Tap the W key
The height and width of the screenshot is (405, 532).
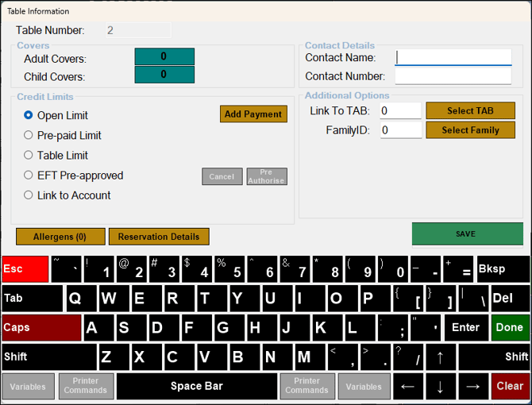click(x=114, y=299)
